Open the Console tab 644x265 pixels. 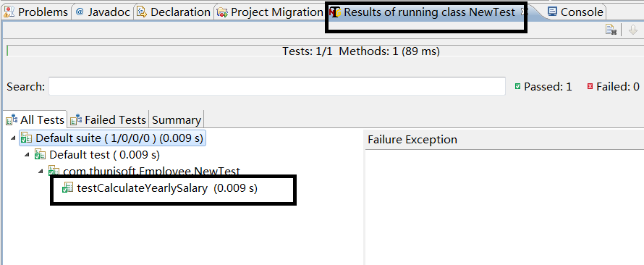click(x=576, y=12)
